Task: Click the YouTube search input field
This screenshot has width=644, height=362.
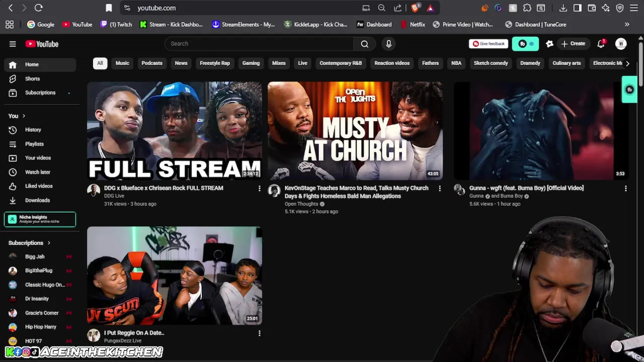Action: pos(259,44)
